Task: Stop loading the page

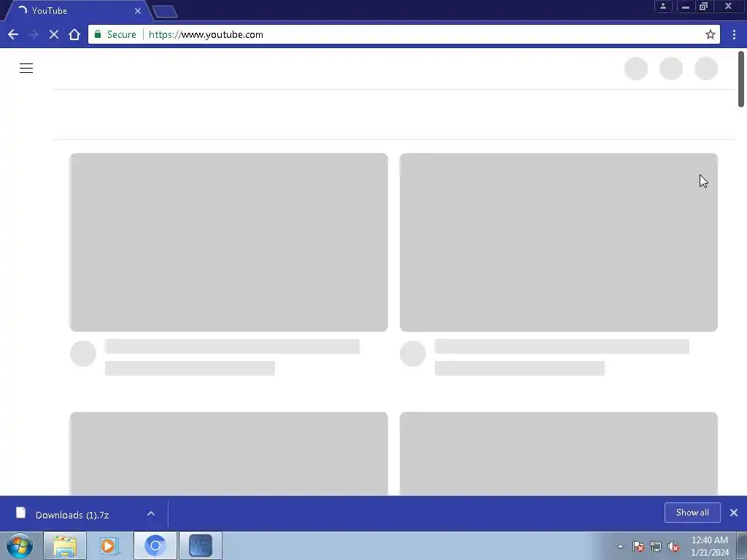Action: pyautogui.click(x=54, y=34)
